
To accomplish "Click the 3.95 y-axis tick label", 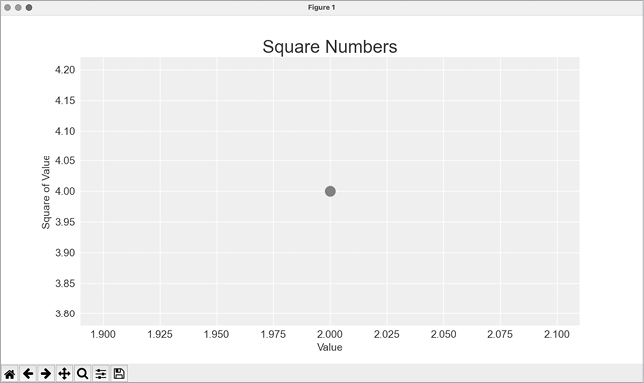I will click(x=65, y=222).
